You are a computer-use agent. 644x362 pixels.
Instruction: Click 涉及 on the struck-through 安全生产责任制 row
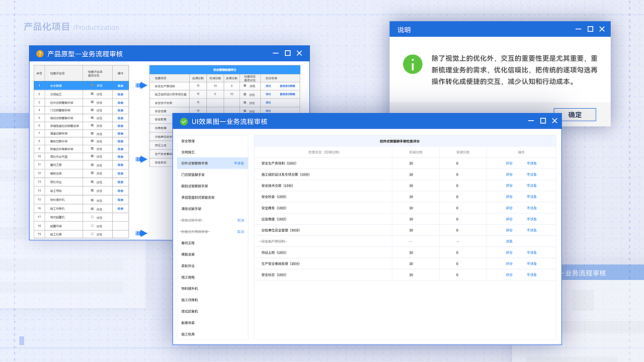pyautogui.click(x=509, y=241)
